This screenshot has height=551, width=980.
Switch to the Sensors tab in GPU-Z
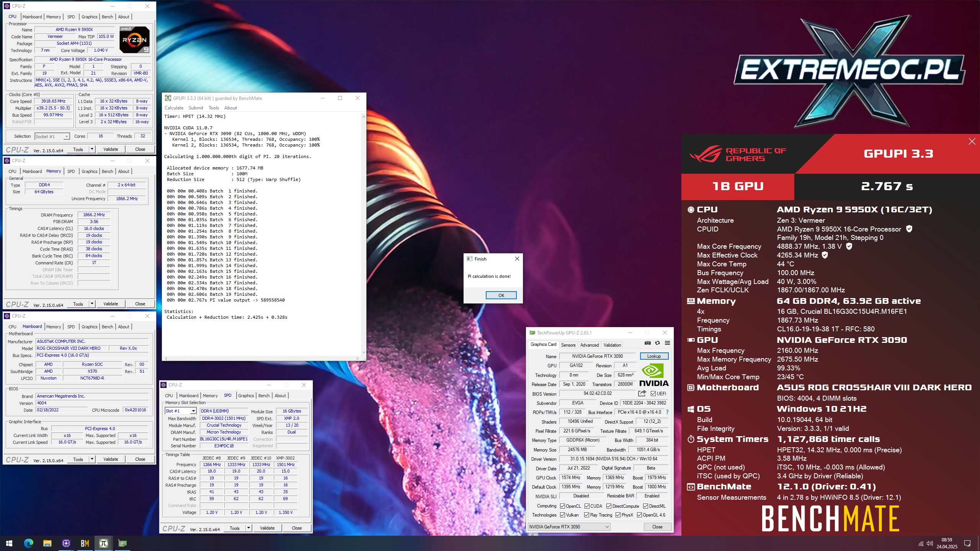tap(568, 345)
